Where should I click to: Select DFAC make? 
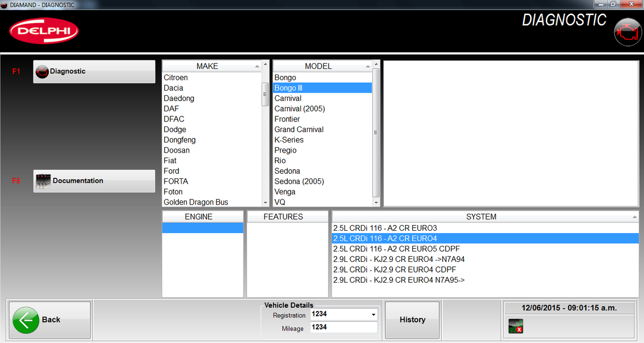coord(212,119)
